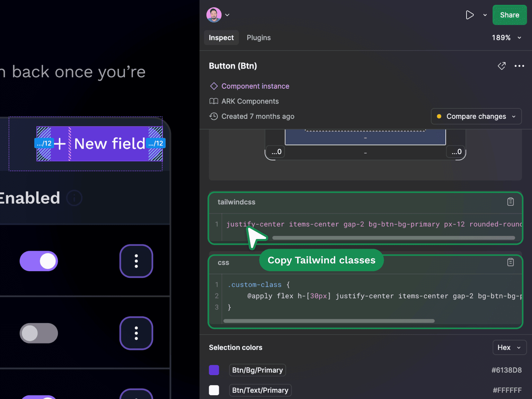Click the #FFFFFF hex value
Screen dimensions: 532x399
click(507, 390)
